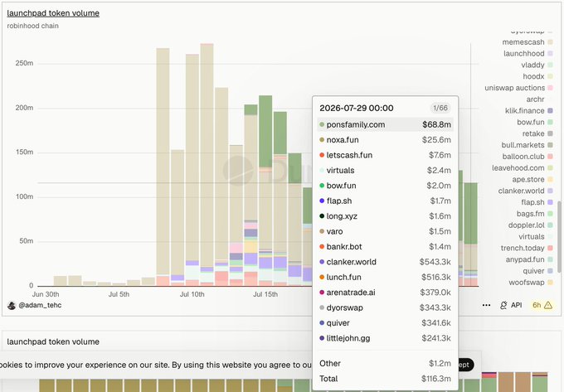This screenshot has height=392, width=564.
Task: Click the 1/66 page indicator in tooltip
Action: [x=440, y=108]
